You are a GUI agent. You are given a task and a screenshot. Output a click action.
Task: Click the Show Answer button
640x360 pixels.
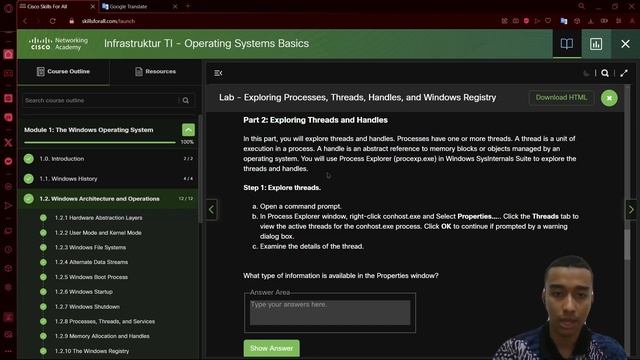[271, 348]
